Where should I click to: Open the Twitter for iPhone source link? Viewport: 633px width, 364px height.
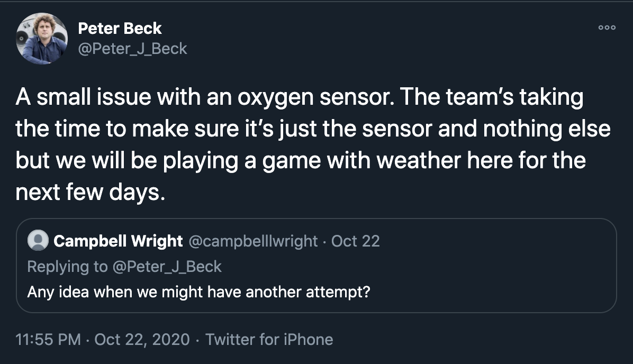(269, 339)
